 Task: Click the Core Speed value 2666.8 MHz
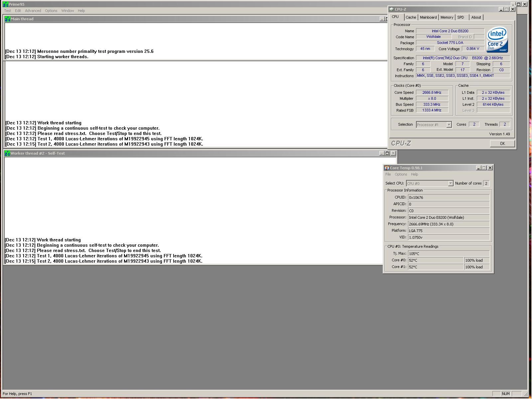432,93
